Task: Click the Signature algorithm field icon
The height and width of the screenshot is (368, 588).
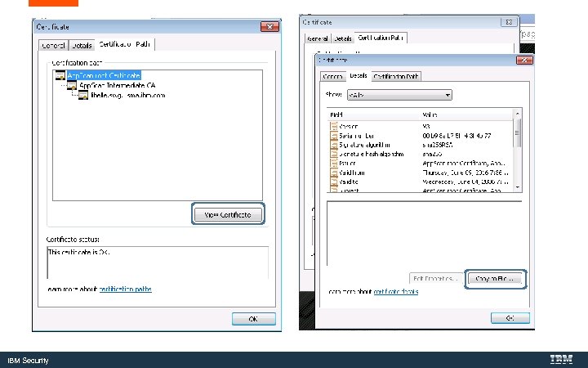Action: [x=334, y=145]
